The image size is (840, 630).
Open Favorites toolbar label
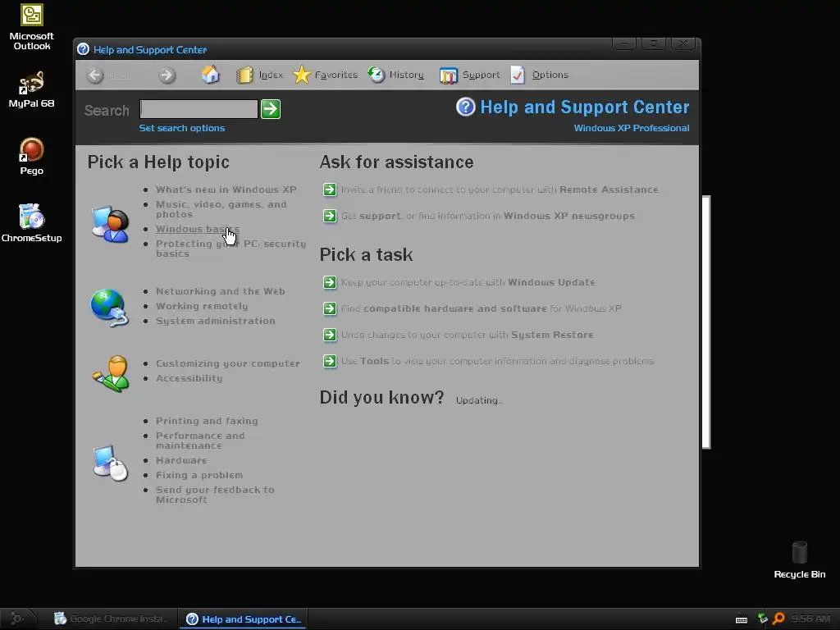[336, 75]
